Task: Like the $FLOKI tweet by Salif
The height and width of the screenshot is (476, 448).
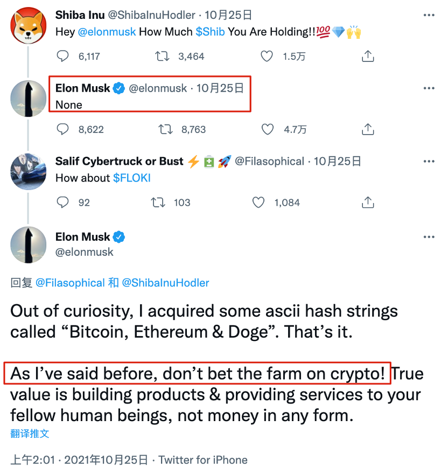Action: click(x=259, y=202)
